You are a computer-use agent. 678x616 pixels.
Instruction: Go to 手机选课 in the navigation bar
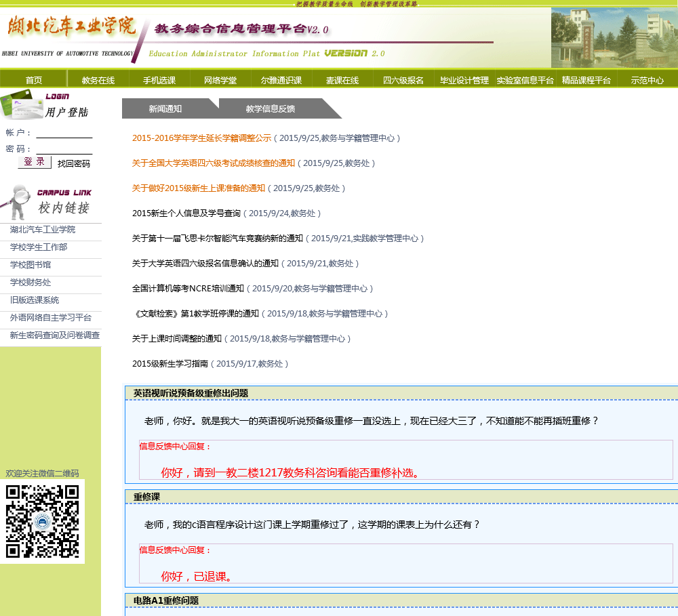159,81
